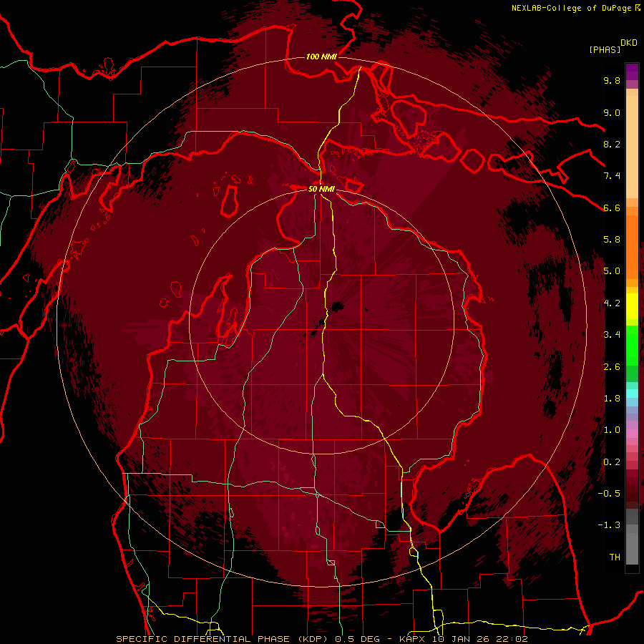644x644 pixels.
Task: Select the 4.2 scale value
Action: (x=612, y=303)
